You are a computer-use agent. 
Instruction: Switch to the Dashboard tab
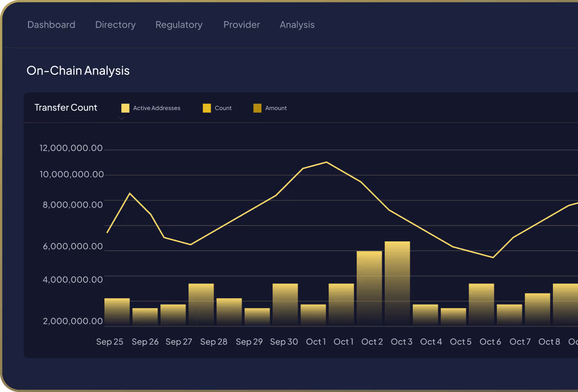click(x=51, y=25)
